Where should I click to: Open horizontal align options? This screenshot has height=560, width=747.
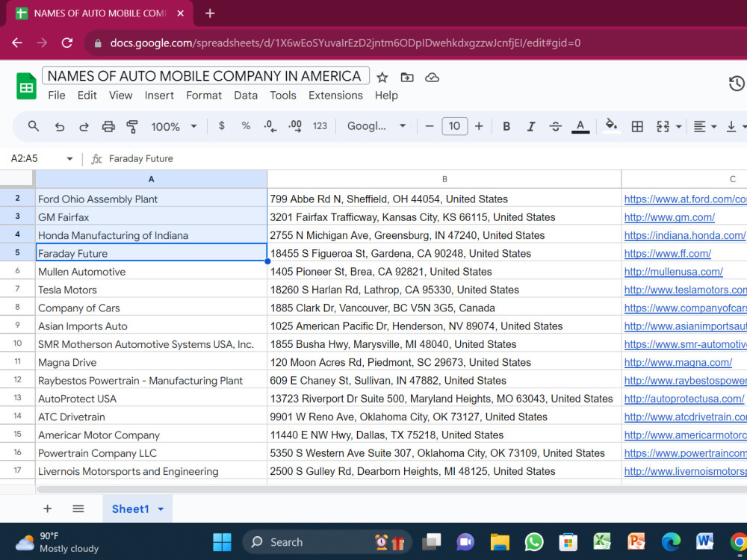click(704, 126)
